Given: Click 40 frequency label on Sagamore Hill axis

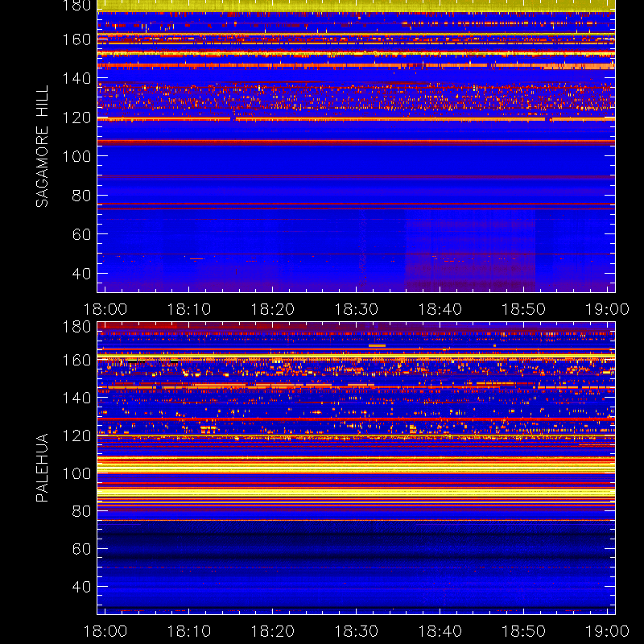Looking at the screenshot, I should [x=81, y=274].
